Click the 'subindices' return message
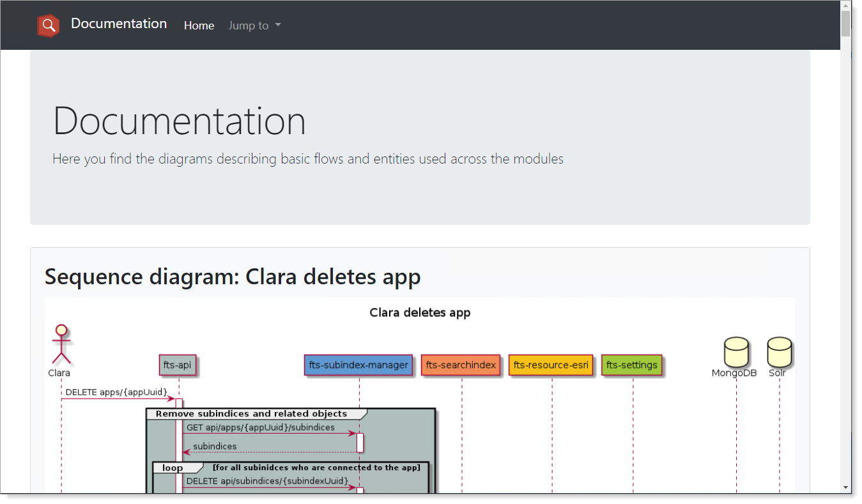The height and width of the screenshot is (504, 862). tap(215, 446)
